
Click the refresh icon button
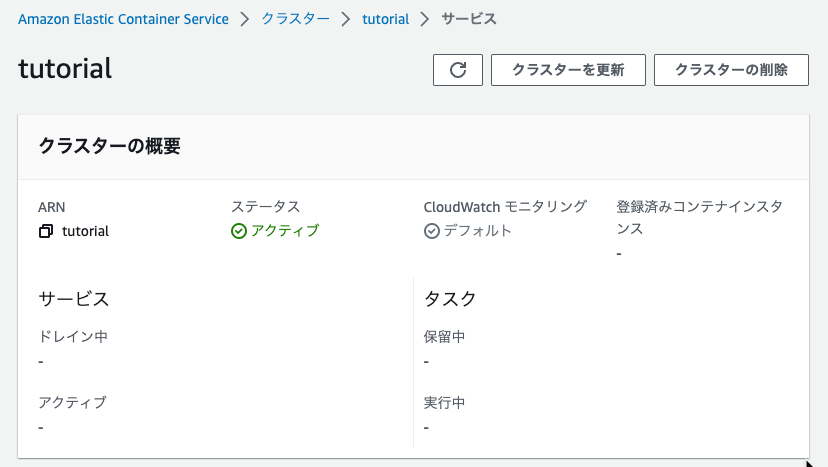tap(458, 70)
